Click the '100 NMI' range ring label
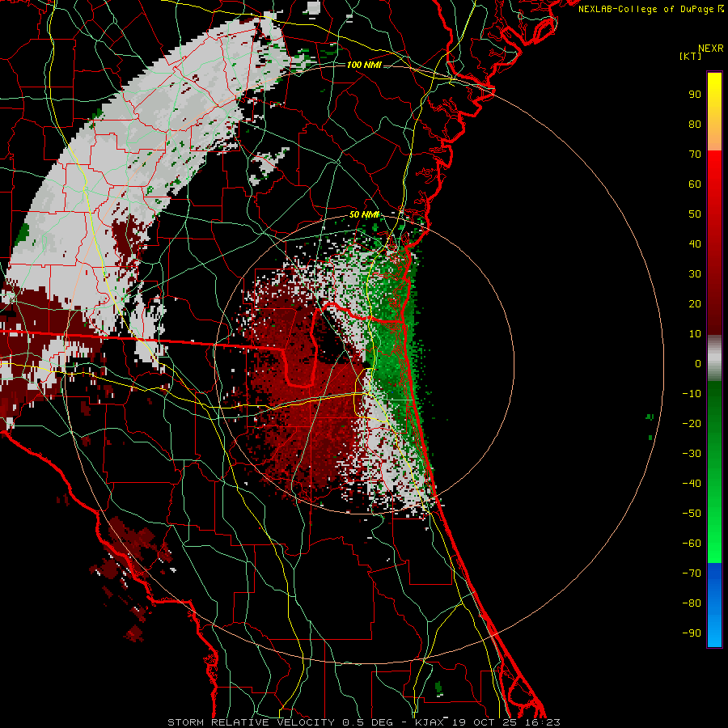 tap(364, 65)
